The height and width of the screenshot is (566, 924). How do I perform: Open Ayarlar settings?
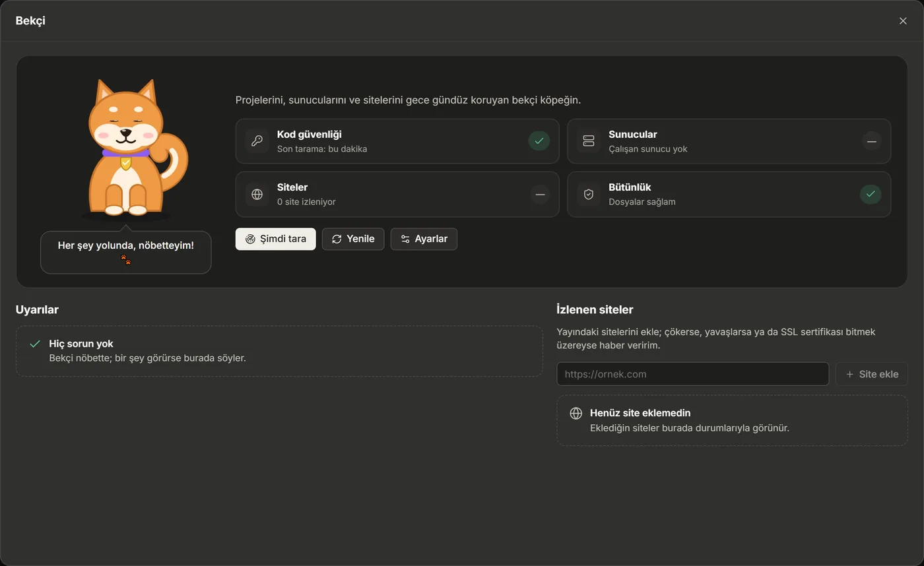pyautogui.click(x=424, y=239)
